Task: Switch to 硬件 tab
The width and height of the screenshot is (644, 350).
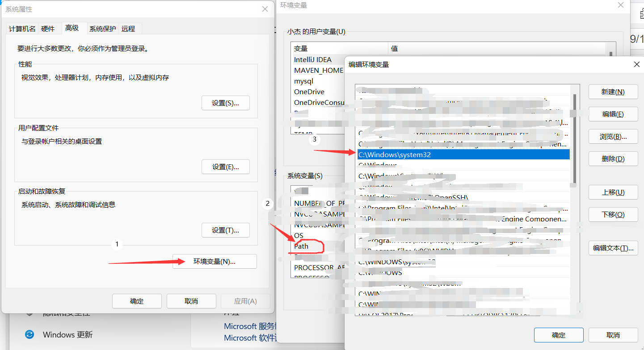Action: coord(48,29)
